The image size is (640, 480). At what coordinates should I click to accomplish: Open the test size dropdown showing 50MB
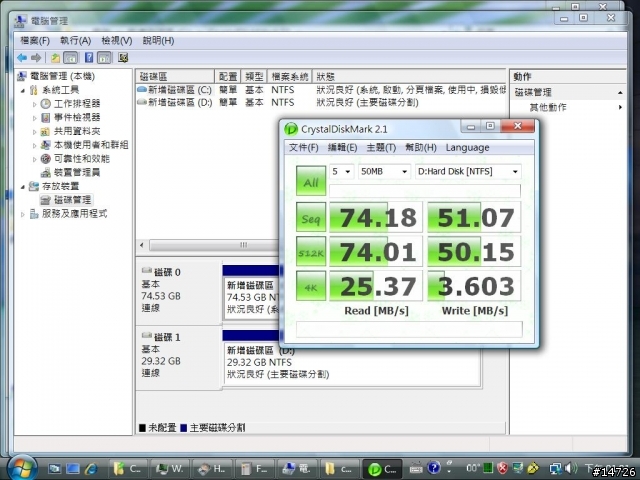384,171
